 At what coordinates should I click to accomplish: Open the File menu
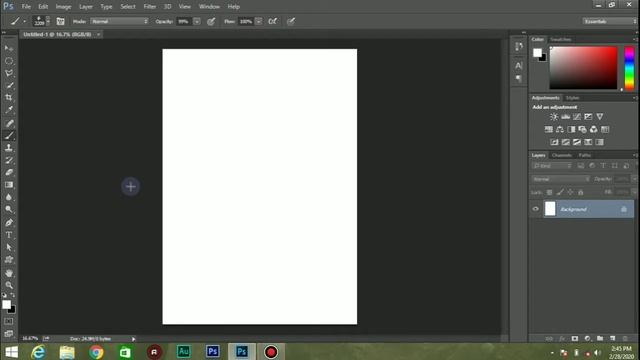tap(26, 7)
